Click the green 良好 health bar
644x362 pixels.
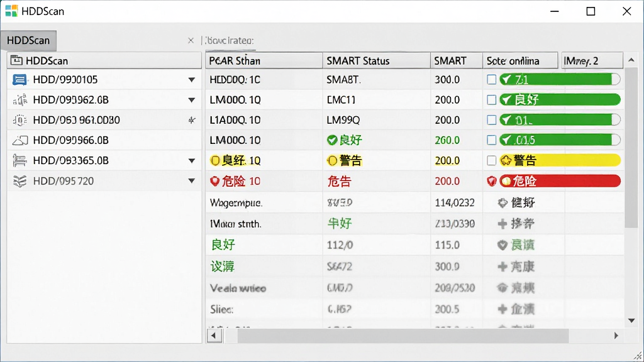(x=560, y=99)
